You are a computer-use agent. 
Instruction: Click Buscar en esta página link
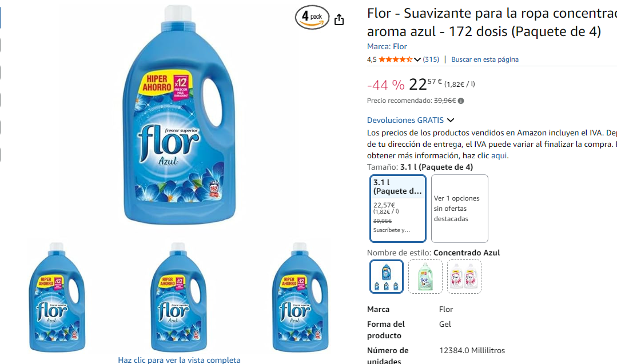click(485, 59)
